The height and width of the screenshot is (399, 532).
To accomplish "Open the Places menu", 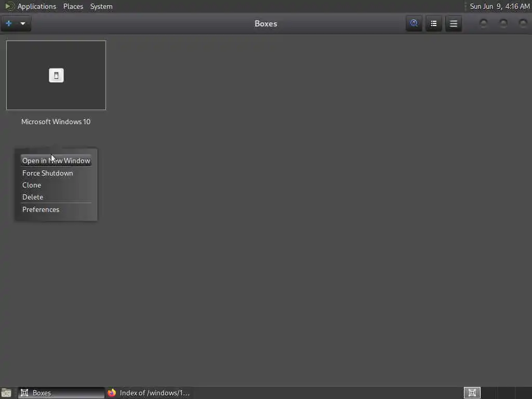I will pyautogui.click(x=73, y=6).
